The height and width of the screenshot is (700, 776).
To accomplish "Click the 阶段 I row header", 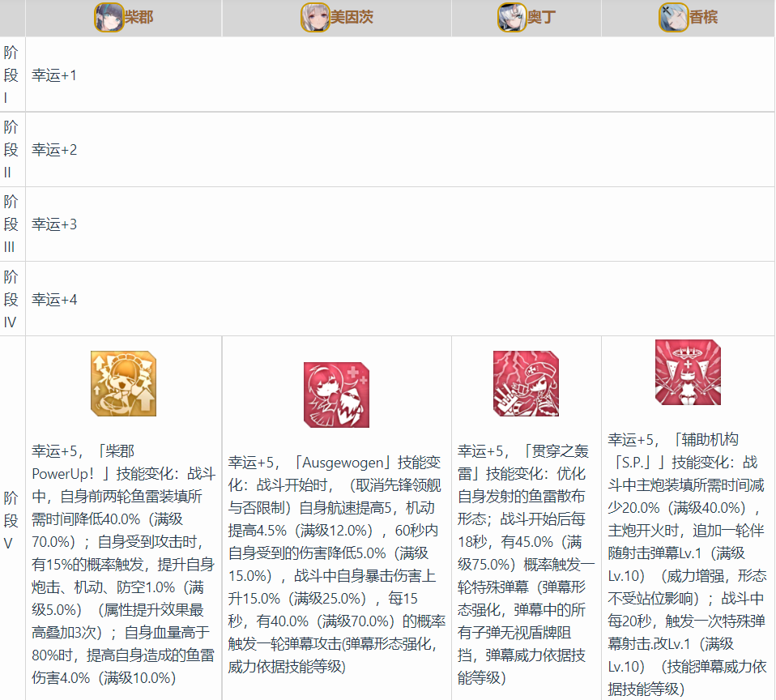I will 11,75.
